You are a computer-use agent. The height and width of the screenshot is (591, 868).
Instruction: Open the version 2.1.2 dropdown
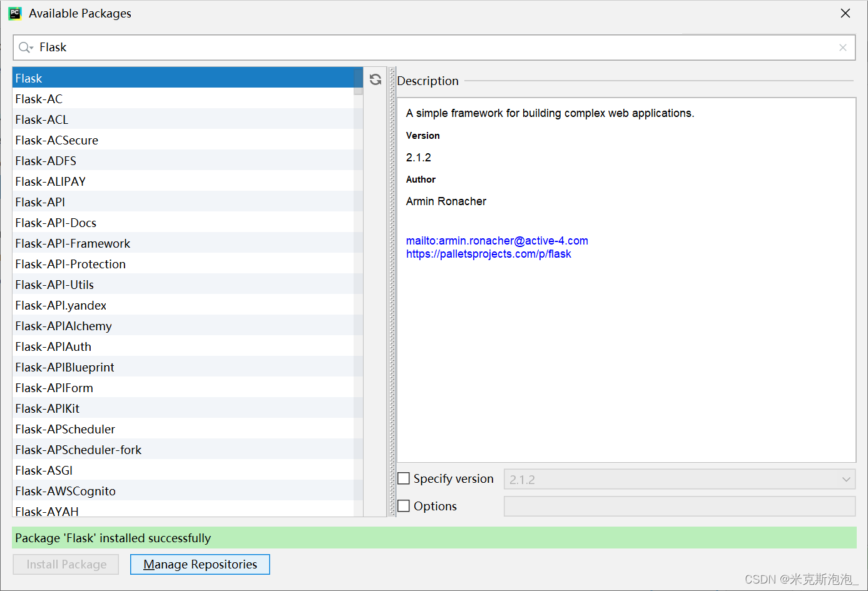(680, 480)
